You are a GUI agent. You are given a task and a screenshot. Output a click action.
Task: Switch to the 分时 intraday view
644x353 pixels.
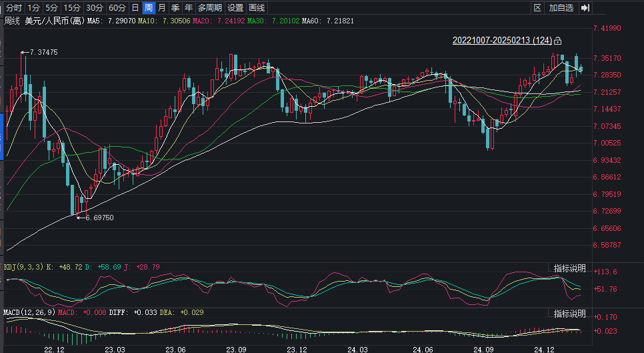tap(13, 8)
